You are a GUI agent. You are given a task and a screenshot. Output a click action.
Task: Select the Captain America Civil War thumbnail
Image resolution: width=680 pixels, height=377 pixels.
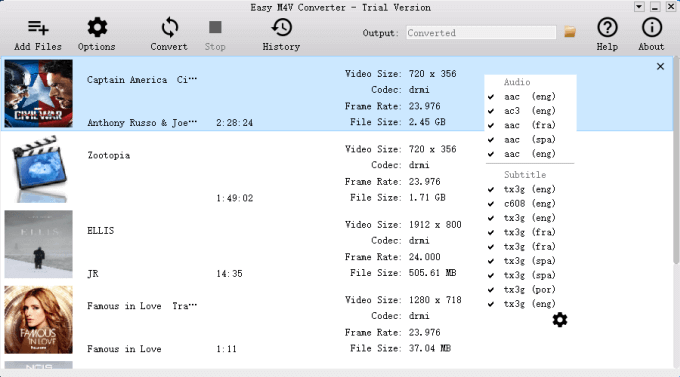point(39,94)
